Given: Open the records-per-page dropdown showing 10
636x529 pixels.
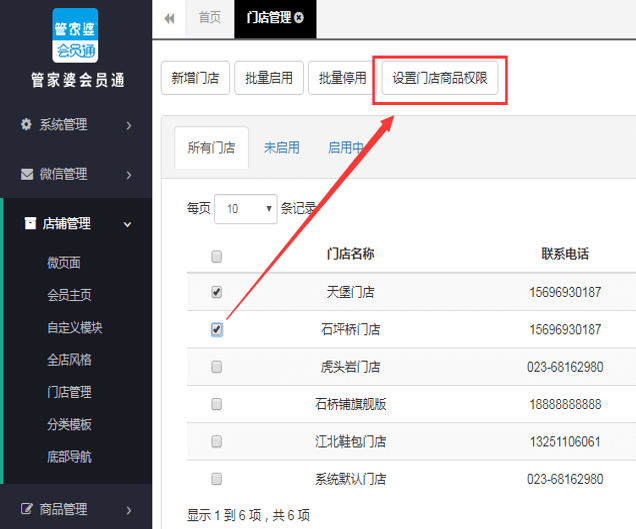Looking at the screenshot, I should pyautogui.click(x=246, y=209).
